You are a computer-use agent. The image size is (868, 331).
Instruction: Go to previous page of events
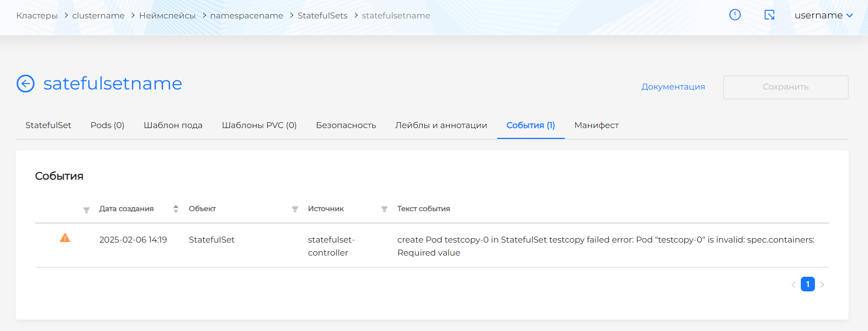pyautogui.click(x=793, y=284)
